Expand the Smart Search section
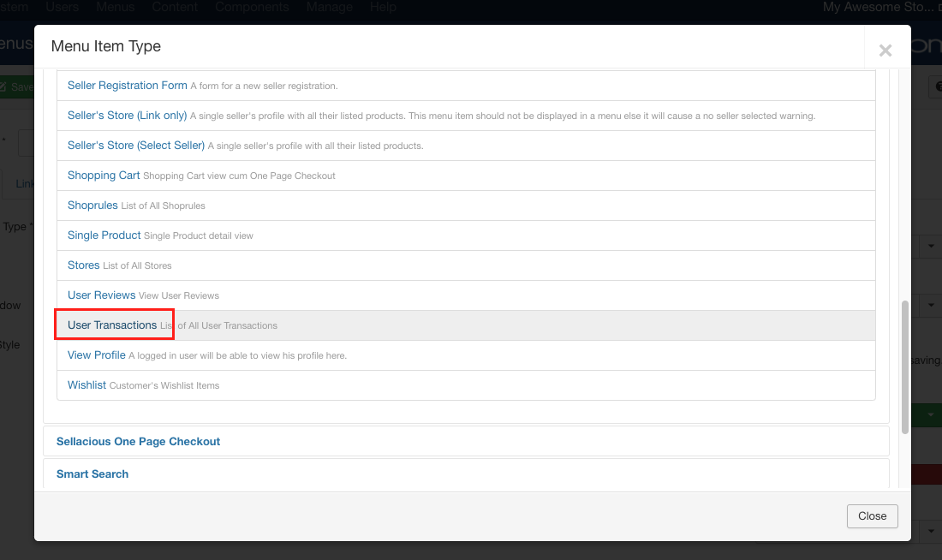942x560 pixels. 92,474
